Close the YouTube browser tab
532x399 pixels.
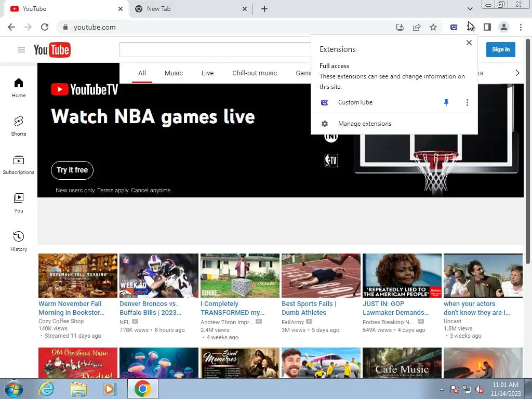[x=121, y=9]
